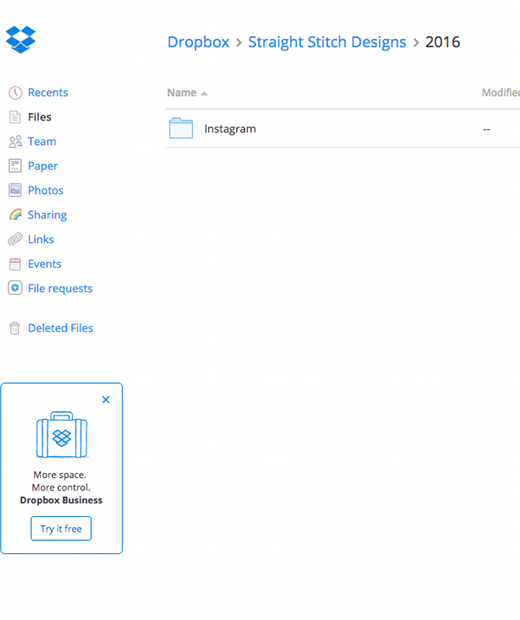520x620 pixels.
Task: Go to the Sharing page
Action: coord(47,215)
